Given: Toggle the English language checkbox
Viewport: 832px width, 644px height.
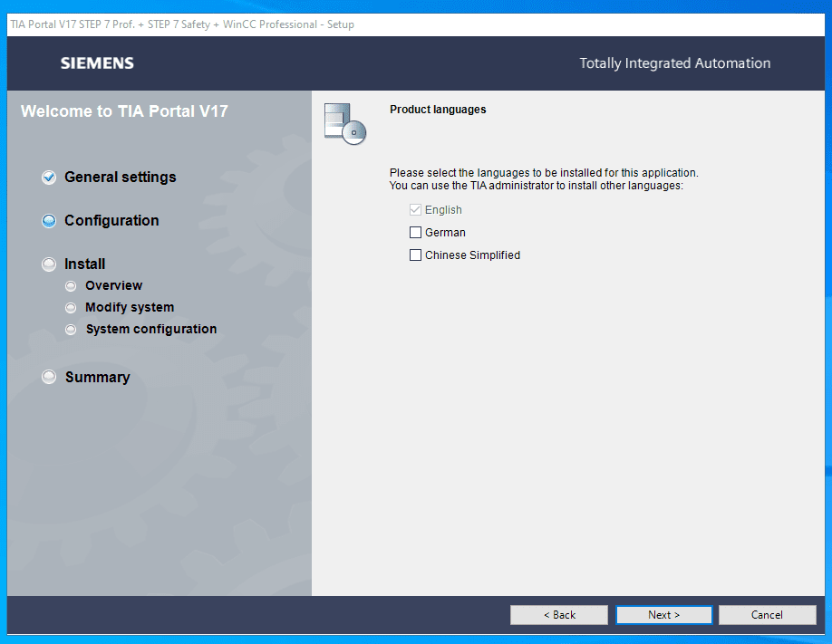Looking at the screenshot, I should [x=415, y=209].
